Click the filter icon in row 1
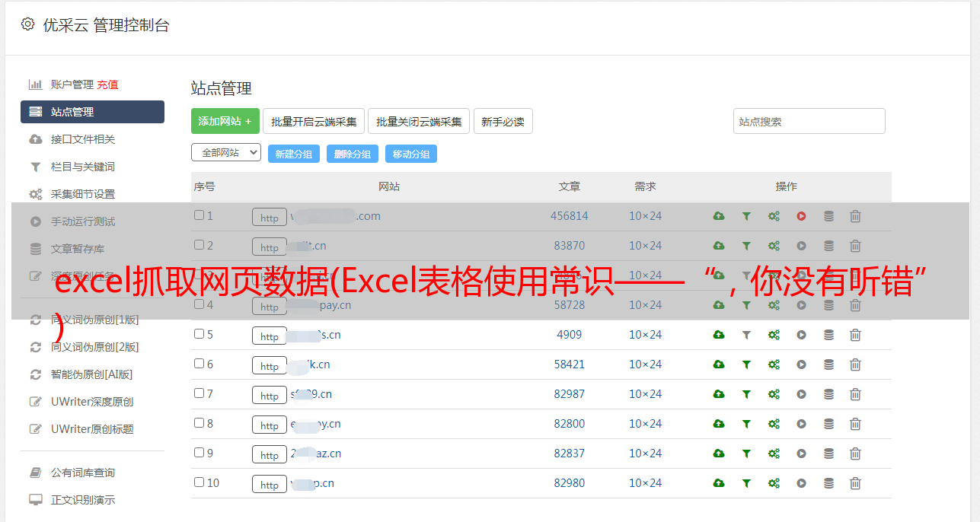The width and height of the screenshot is (980, 522). pyautogui.click(x=746, y=216)
